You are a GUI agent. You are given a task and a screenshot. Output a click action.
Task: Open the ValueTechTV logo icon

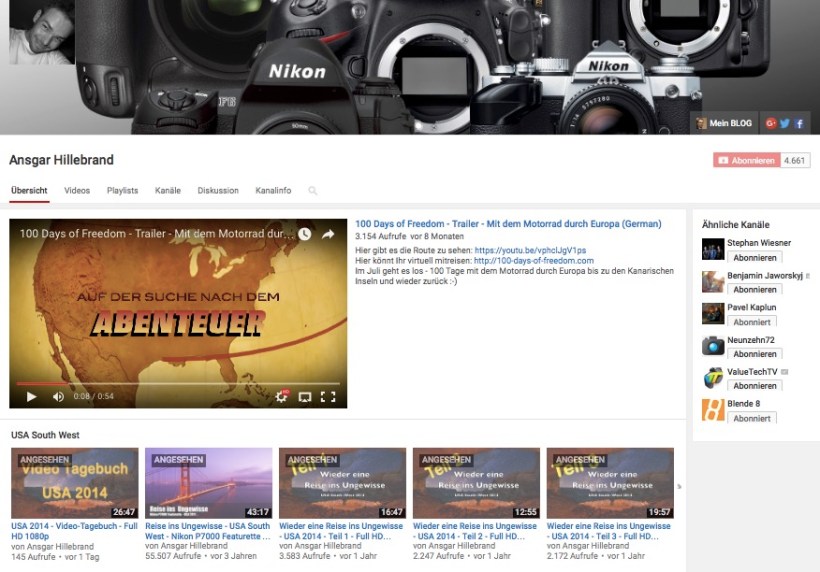(713, 378)
